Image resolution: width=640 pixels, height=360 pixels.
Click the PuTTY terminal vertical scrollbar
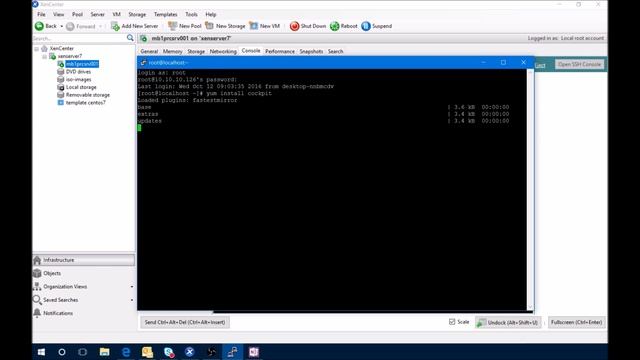(530, 190)
